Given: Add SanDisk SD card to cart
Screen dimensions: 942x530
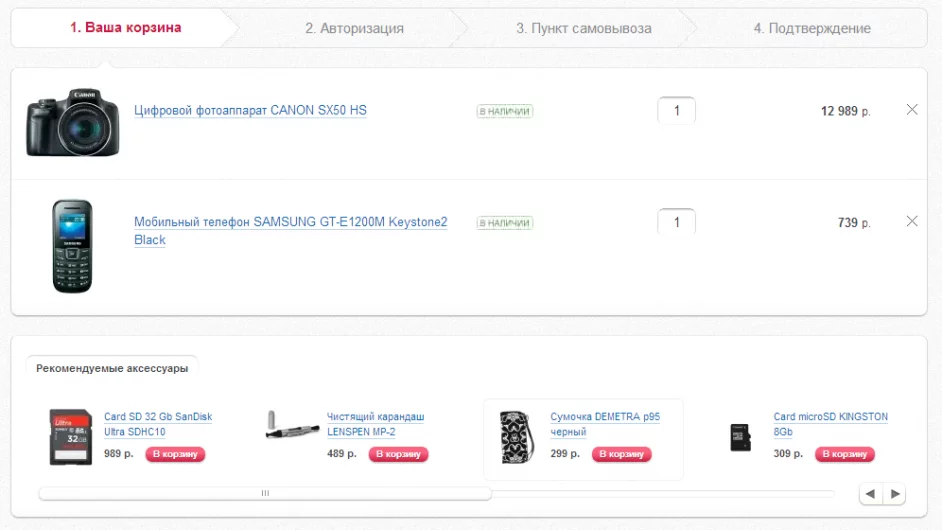Looking at the screenshot, I should (175, 454).
